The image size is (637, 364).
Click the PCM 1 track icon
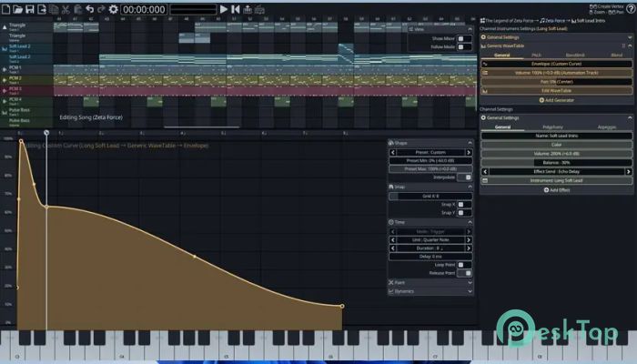coord(5,69)
